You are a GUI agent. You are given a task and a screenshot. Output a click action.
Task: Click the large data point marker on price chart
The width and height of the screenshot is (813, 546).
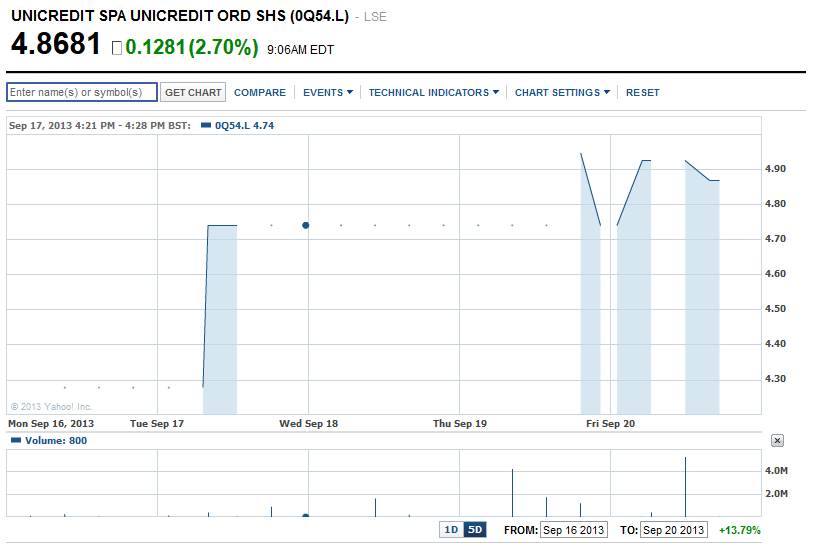click(x=305, y=225)
